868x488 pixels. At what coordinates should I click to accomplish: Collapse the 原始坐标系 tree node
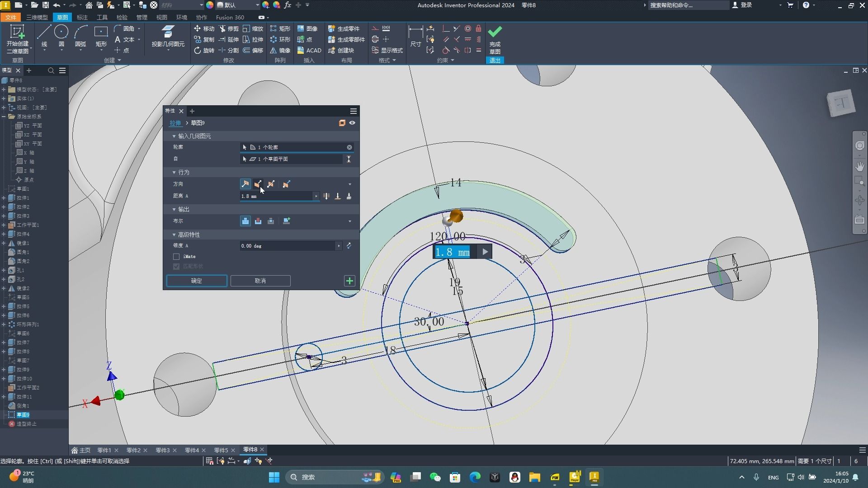4,117
